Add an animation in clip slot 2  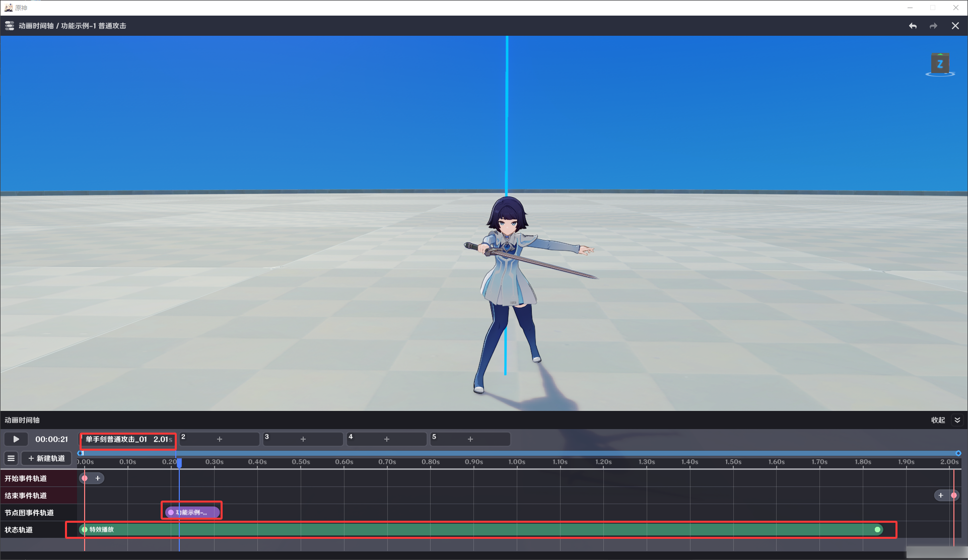(220, 439)
